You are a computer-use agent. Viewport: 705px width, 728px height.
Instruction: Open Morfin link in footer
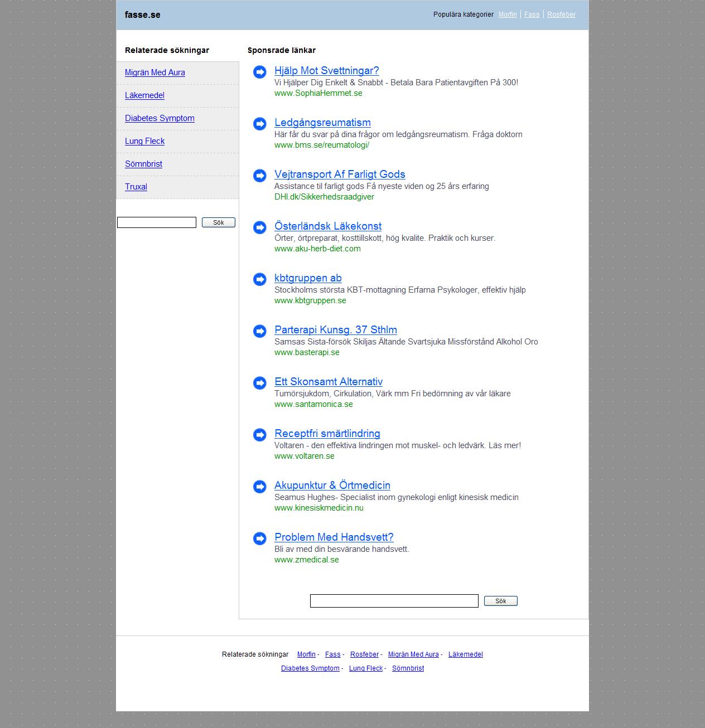click(306, 654)
